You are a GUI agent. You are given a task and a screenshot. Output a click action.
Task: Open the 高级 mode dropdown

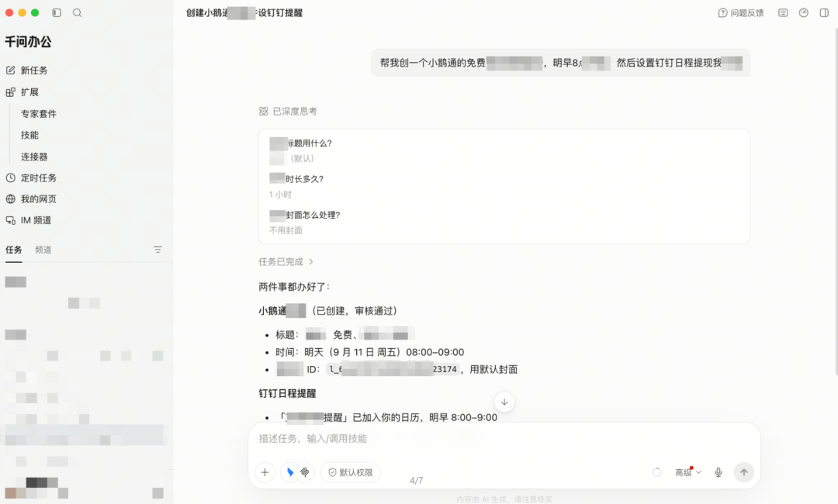(x=687, y=472)
